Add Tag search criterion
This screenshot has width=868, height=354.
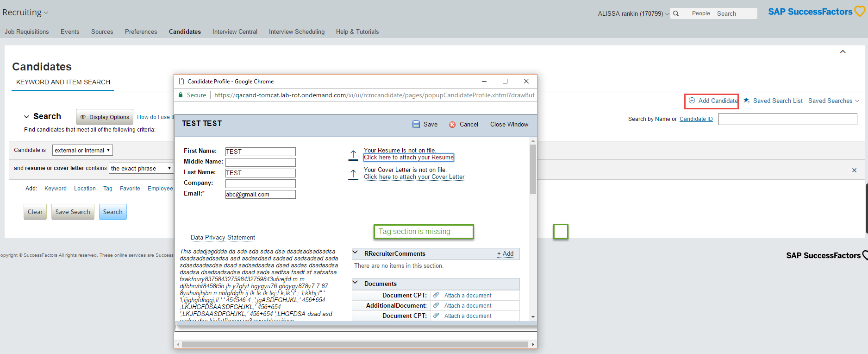(108, 189)
